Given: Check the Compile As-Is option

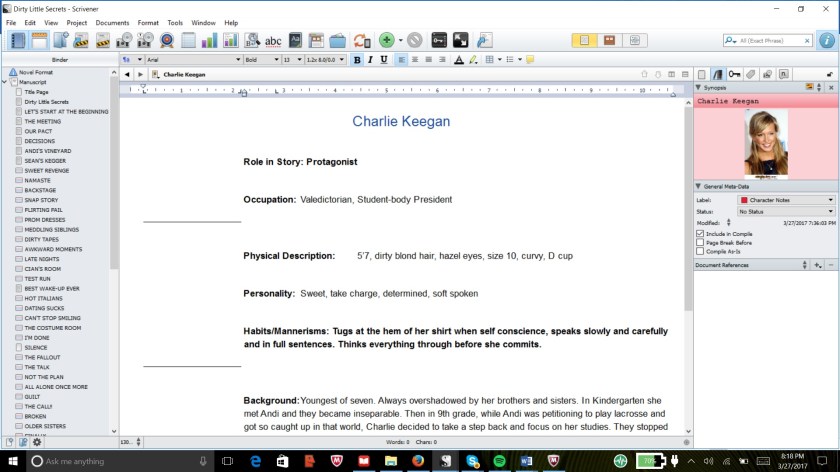Looking at the screenshot, I should click(700, 251).
